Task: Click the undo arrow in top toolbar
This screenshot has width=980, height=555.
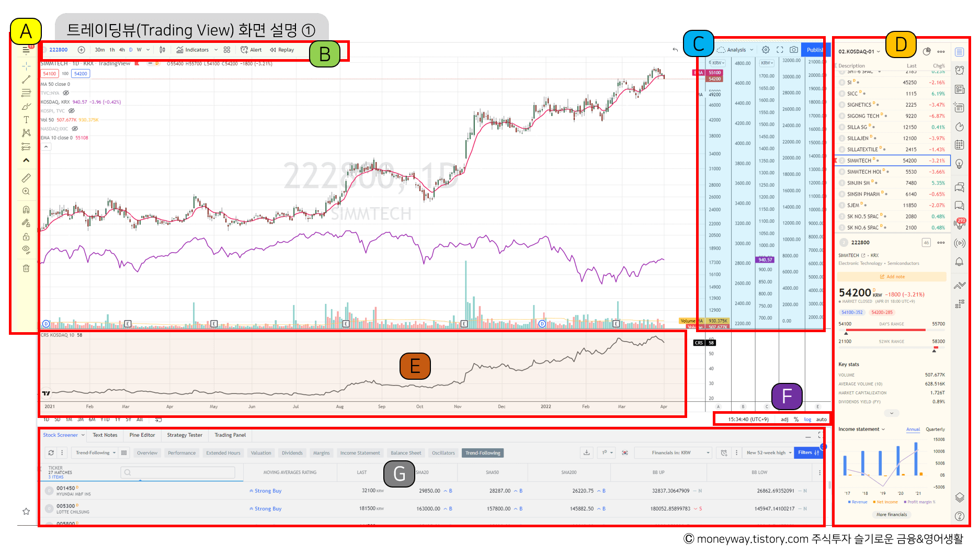Action: pos(675,50)
